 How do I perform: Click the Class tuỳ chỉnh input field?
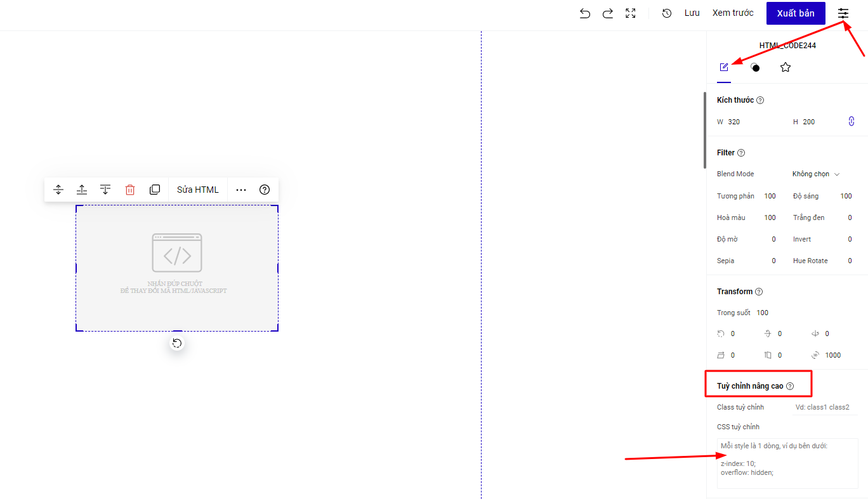[824, 407]
